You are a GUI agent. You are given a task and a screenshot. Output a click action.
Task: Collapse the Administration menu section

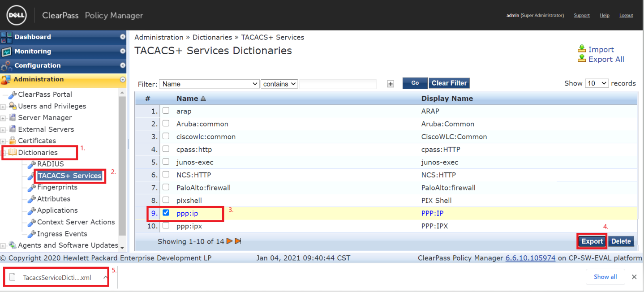tap(63, 79)
